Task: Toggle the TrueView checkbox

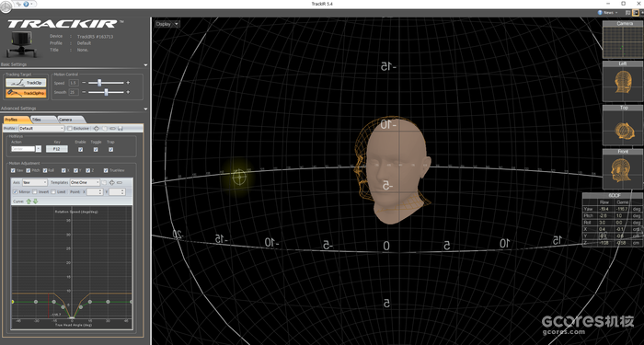Action: click(x=106, y=170)
